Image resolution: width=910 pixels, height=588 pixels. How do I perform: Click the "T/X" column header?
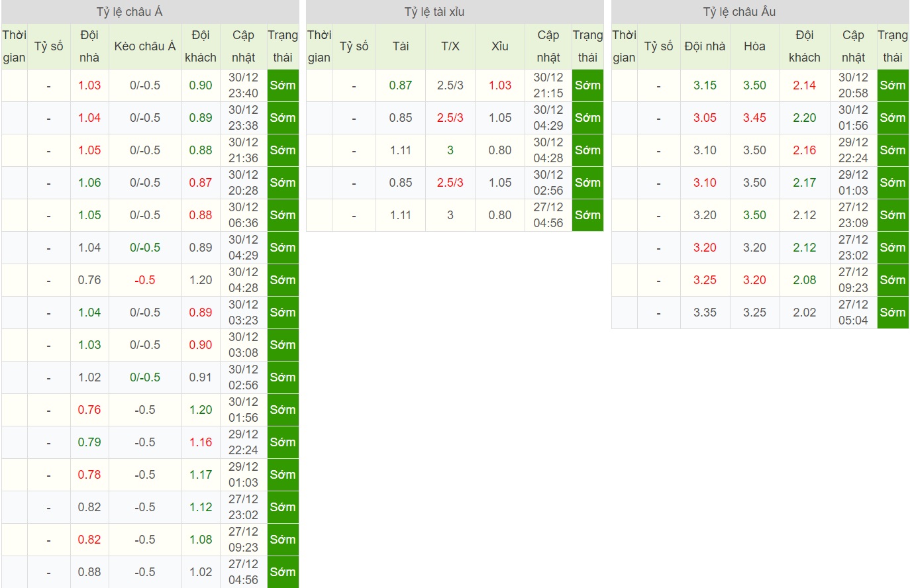tap(450, 46)
